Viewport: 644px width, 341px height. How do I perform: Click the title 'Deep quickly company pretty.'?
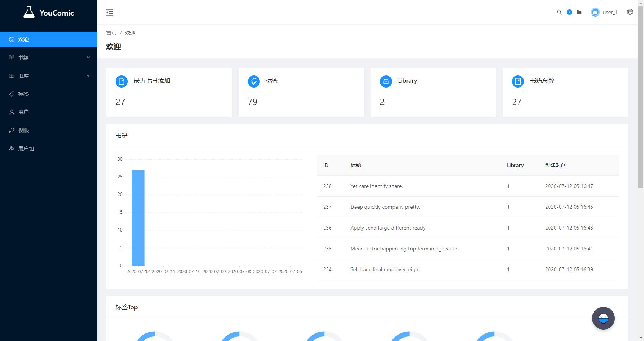[385, 207]
